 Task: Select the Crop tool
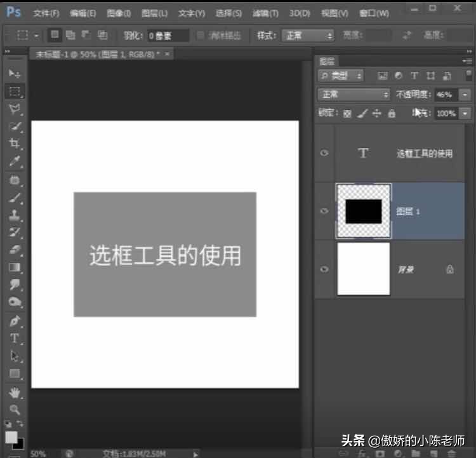[14, 143]
